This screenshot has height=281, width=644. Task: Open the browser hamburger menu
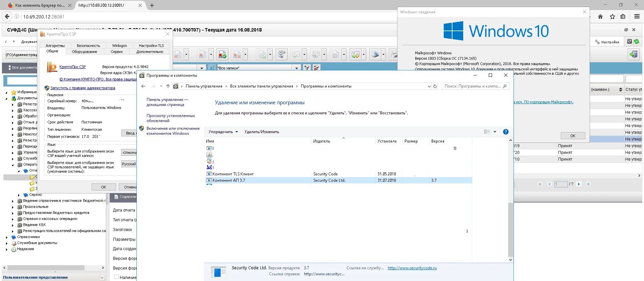[x=637, y=16]
